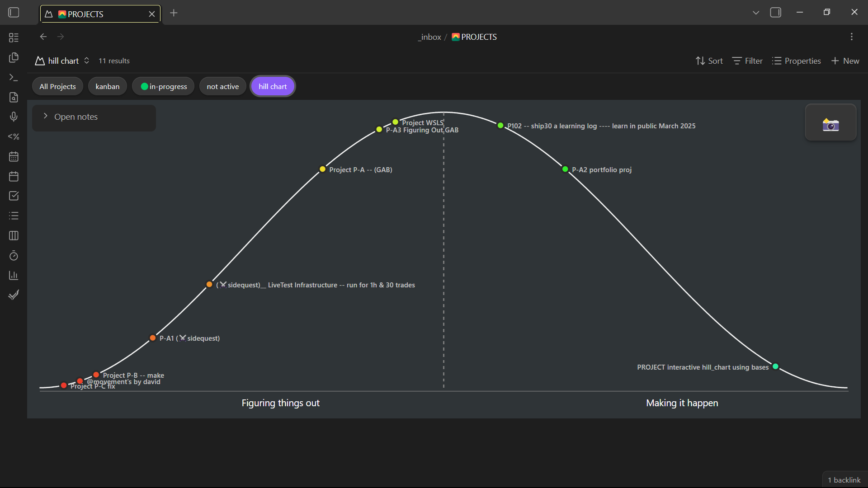Switch to the kanban view tab
This screenshot has width=868, height=488.
click(x=108, y=86)
